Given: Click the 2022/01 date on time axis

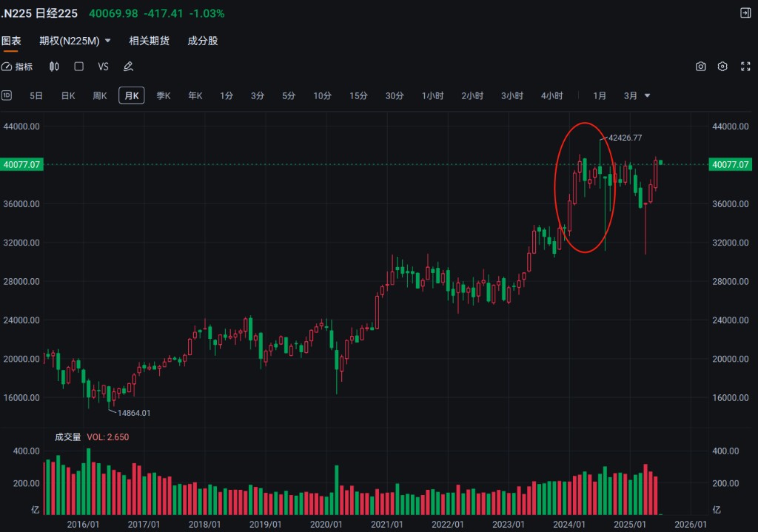Looking at the screenshot, I should tap(448, 525).
